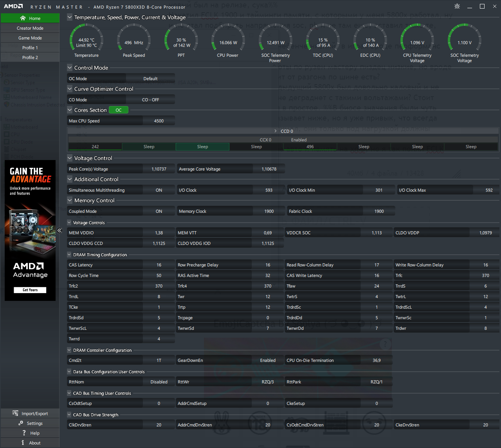501x448 pixels.
Task: Click CO Mode CO - OFF value
Action: (x=150, y=100)
